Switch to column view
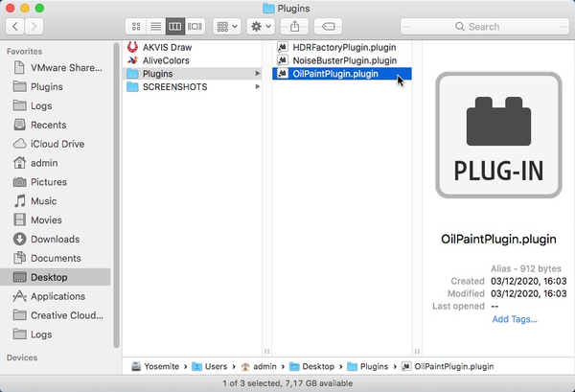Image resolution: width=575 pixels, height=392 pixels. 175,27
